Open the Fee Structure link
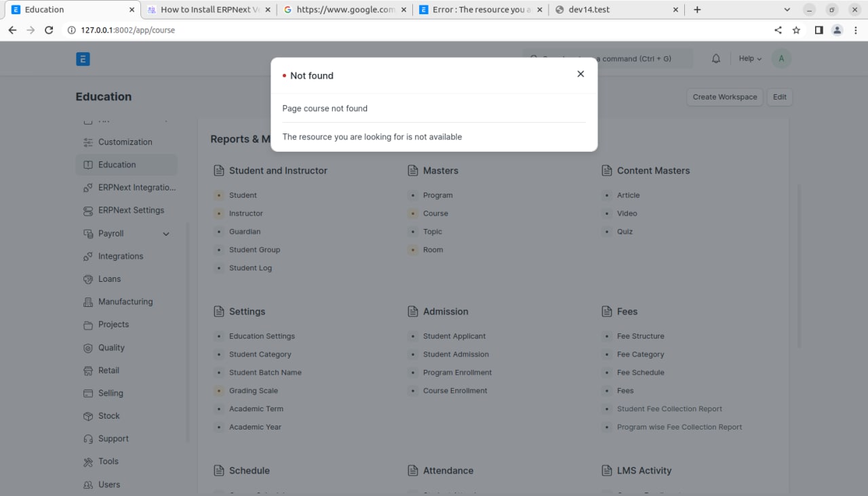This screenshot has width=868, height=496. tap(640, 336)
